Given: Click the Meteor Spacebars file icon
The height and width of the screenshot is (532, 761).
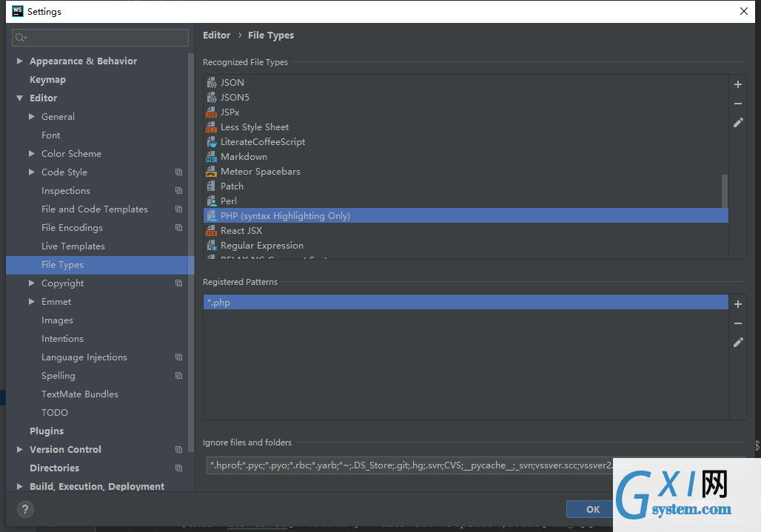Looking at the screenshot, I should (x=211, y=171).
